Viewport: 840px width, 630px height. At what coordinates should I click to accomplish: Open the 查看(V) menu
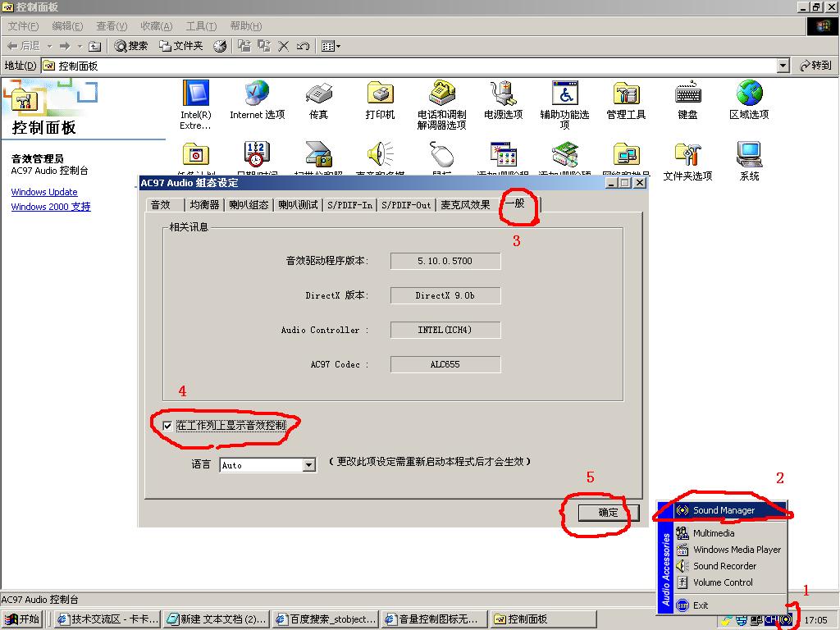pyautogui.click(x=112, y=26)
